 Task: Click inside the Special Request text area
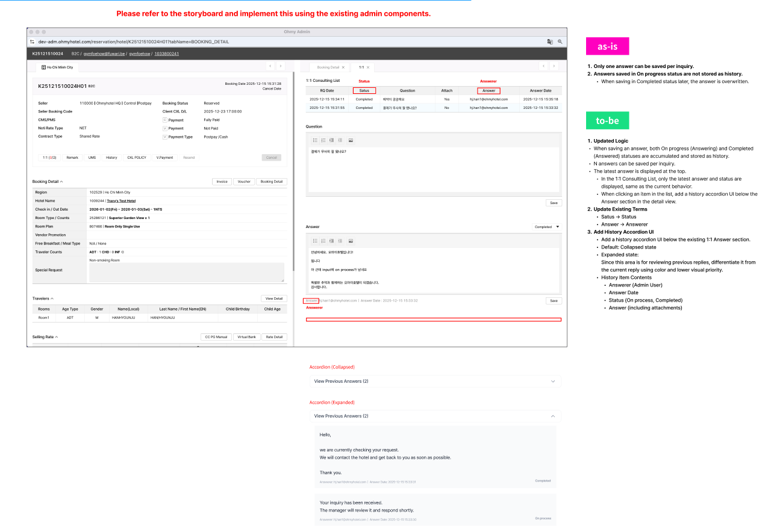click(186, 272)
